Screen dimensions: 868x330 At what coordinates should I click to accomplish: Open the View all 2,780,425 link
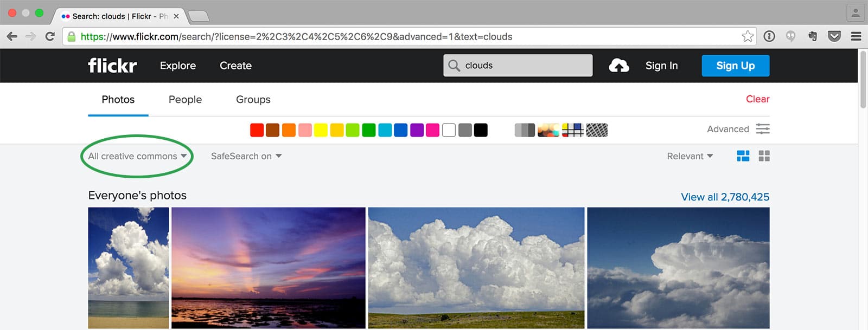[x=725, y=197]
